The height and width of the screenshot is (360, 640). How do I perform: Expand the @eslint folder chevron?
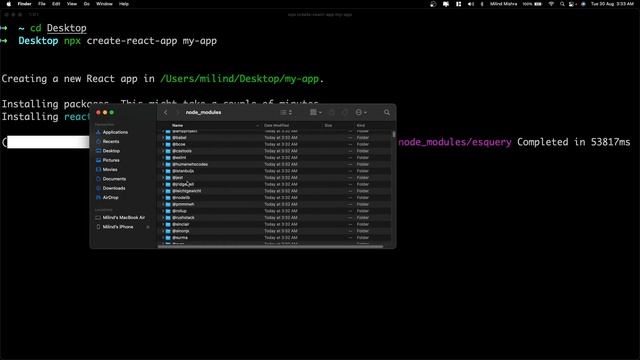[x=163, y=158]
